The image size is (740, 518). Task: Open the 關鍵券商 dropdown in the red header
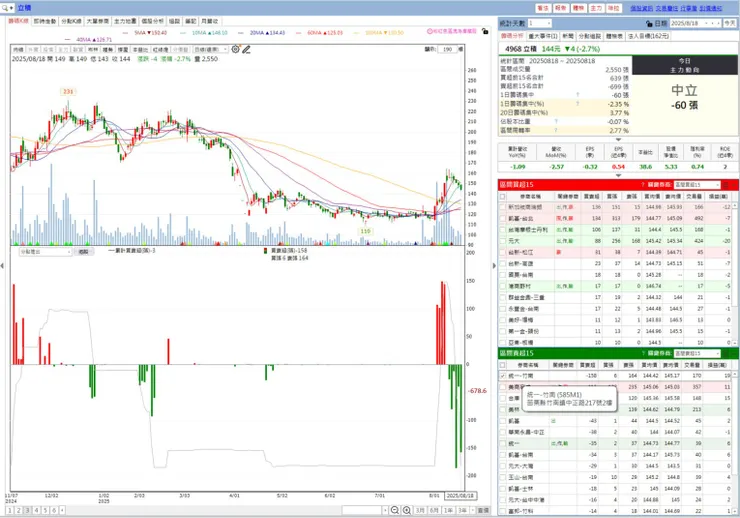[x=697, y=184]
